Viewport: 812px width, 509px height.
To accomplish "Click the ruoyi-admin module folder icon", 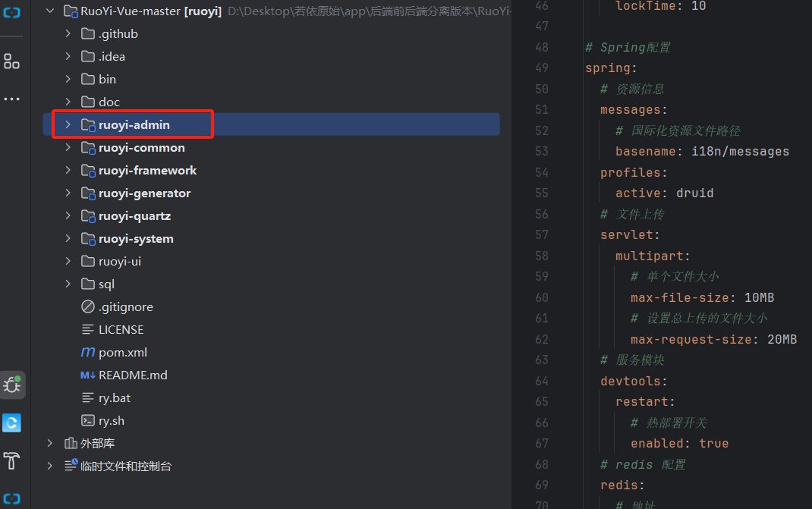I will pyautogui.click(x=88, y=125).
